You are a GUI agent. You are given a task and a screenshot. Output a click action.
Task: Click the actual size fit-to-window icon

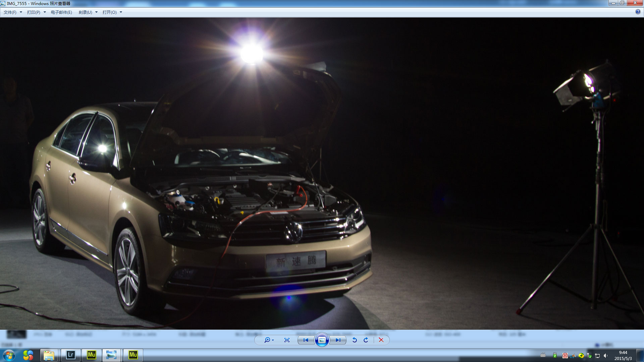(x=287, y=340)
